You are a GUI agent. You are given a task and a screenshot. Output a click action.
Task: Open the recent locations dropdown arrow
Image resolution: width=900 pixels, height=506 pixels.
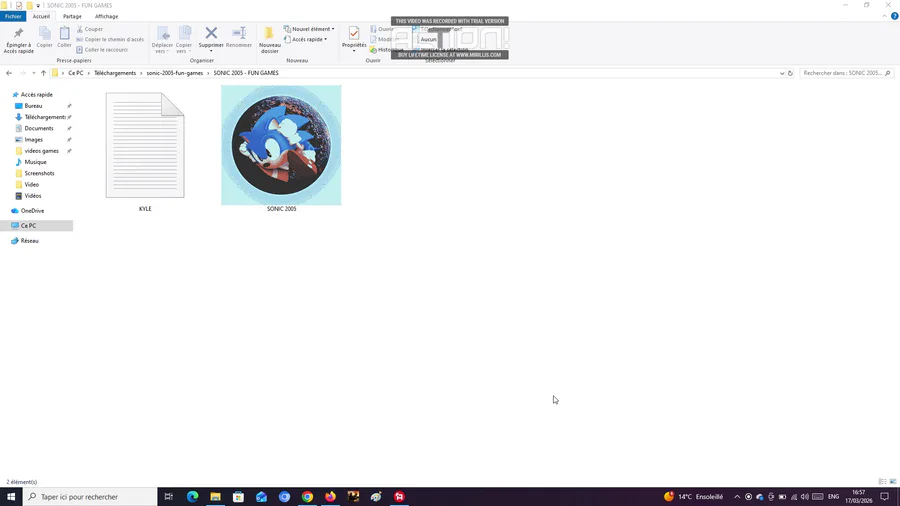(33, 73)
